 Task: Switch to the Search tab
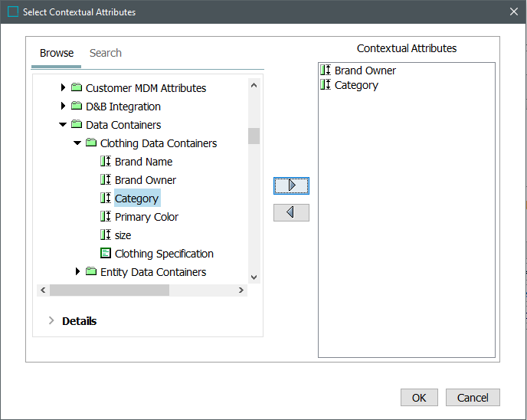[x=106, y=53]
